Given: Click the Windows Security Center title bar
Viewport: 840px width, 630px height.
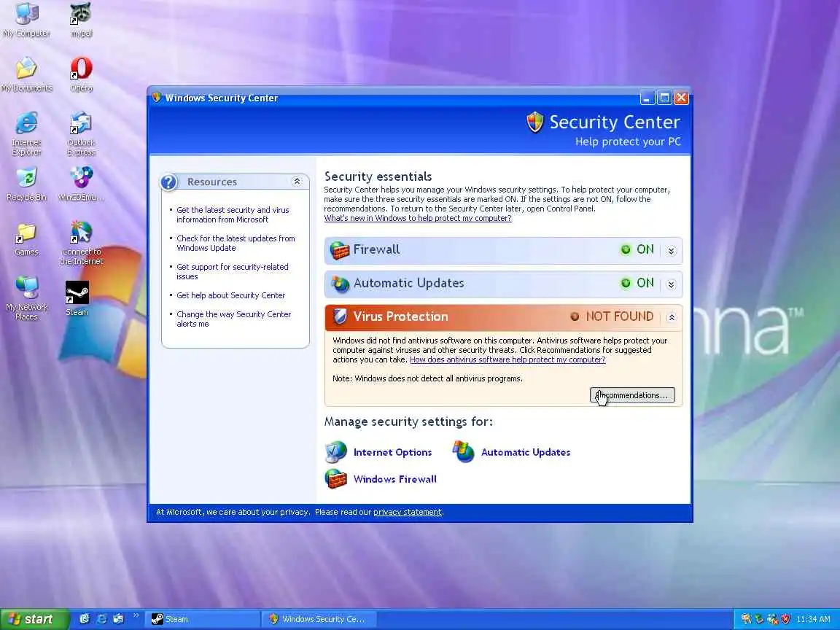Looking at the screenshot, I should click(x=394, y=98).
